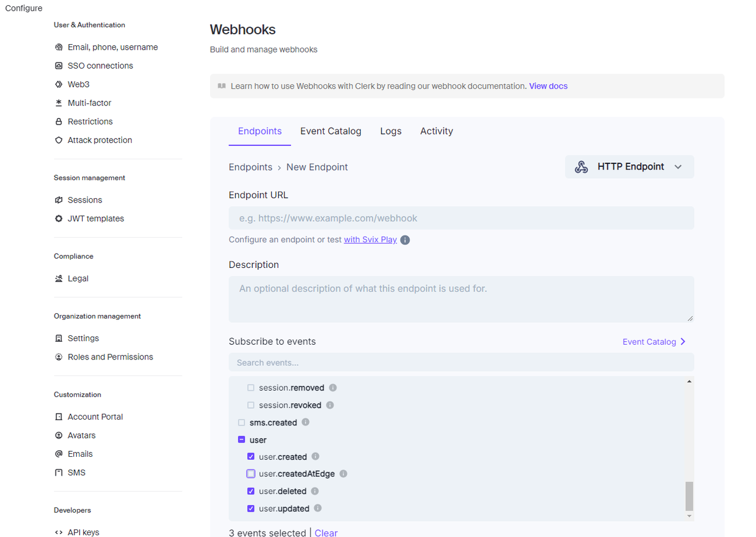Screen dimensions: 756x537
Task: Click the Account Portal icon
Action: (x=58, y=417)
